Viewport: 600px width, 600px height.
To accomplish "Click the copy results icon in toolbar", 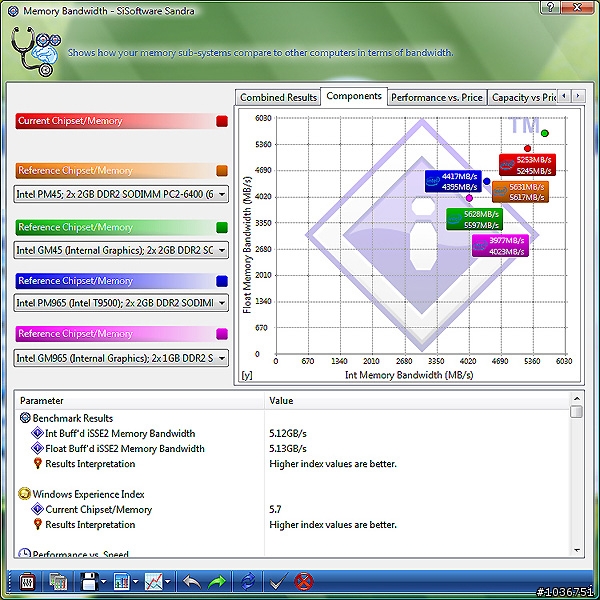I will (x=58, y=582).
